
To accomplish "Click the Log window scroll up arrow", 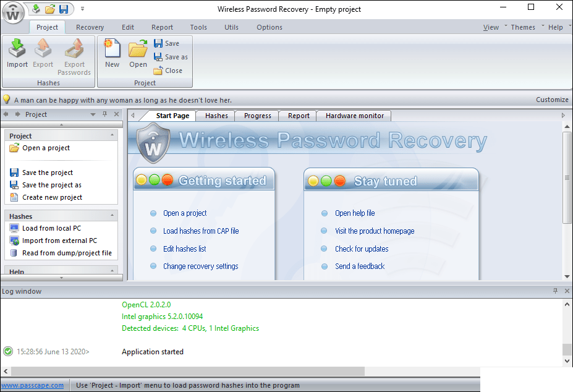I will tap(567, 304).
